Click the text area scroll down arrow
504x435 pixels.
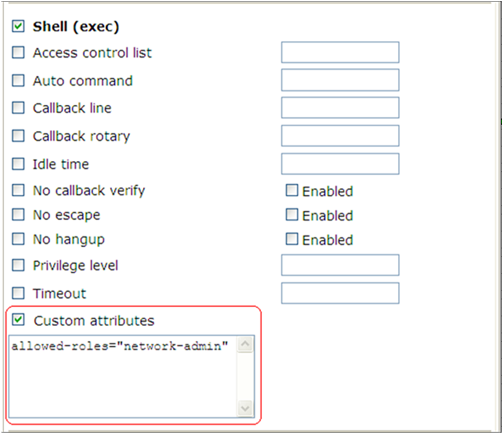[x=245, y=409]
